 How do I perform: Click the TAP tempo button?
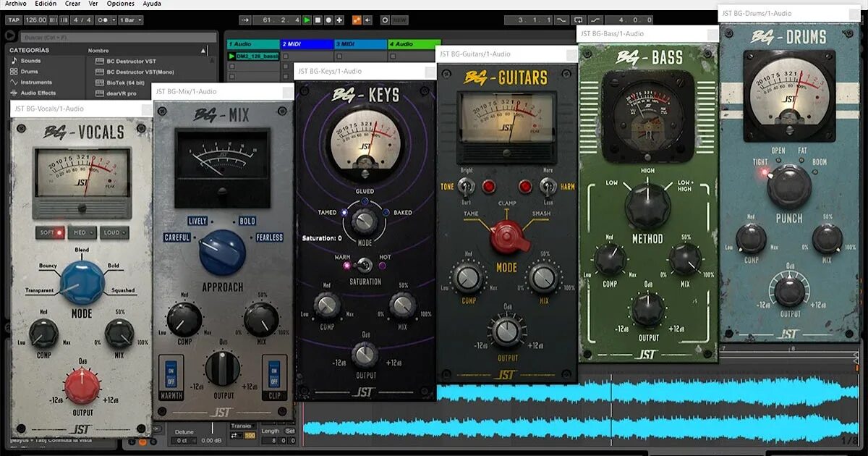[x=14, y=20]
